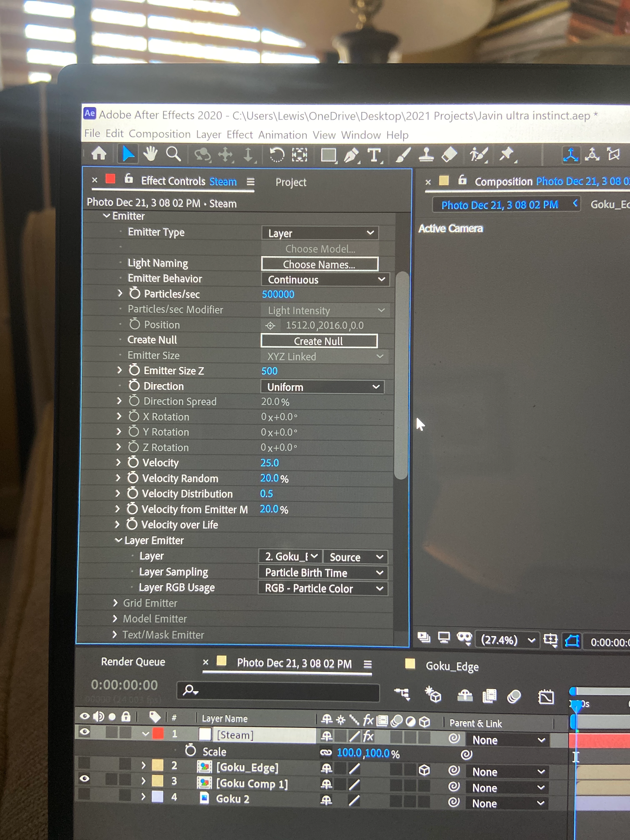Click the red label swatch of Steam layer
This screenshot has height=840, width=630.
pyautogui.click(x=158, y=733)
